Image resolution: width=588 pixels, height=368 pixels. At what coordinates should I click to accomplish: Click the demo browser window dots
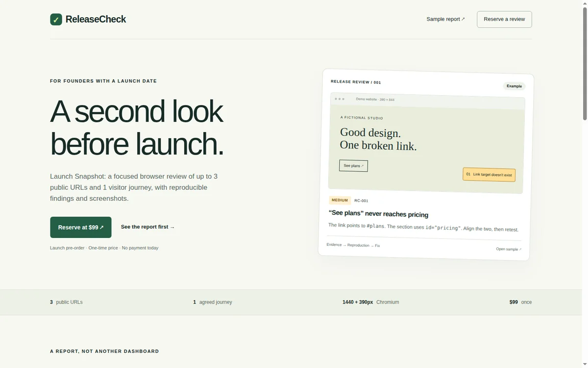pos(340,99)
